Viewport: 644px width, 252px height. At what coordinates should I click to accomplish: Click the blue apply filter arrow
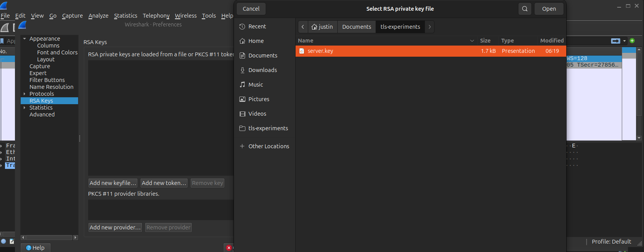pos(615,41)
